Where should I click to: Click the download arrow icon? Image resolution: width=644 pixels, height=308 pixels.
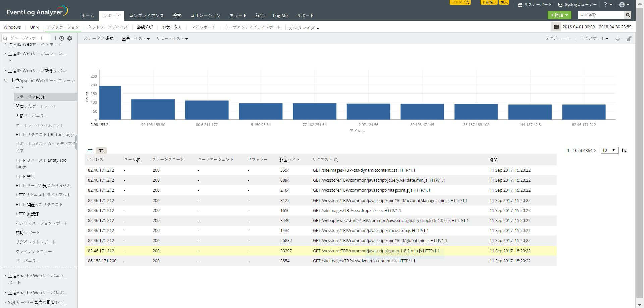point(618,39)
